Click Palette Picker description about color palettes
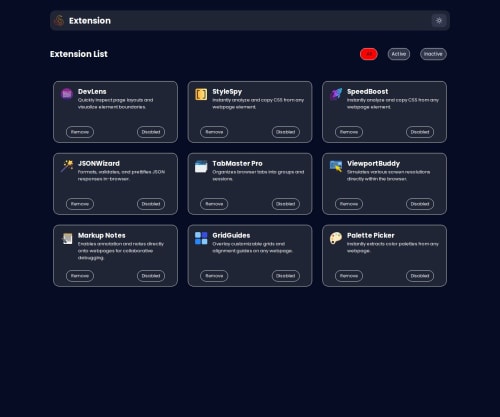Viewport: 500px width, 417px height. coord(393,247)
